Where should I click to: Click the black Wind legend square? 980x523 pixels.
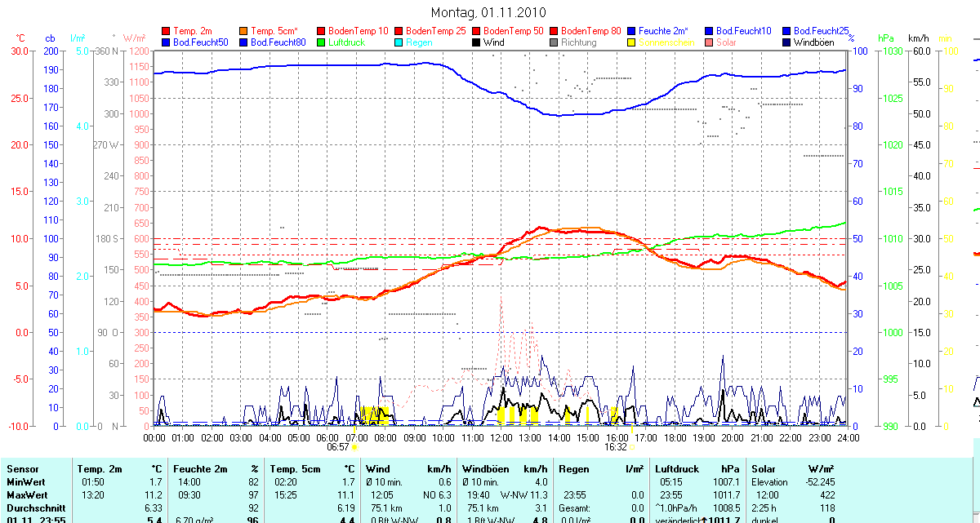tap(477, 42)
